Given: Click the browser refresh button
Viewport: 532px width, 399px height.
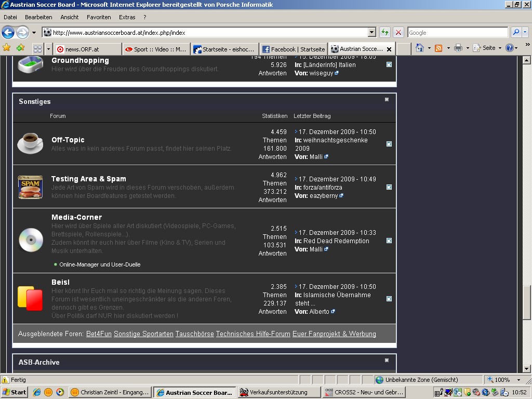Looking at the screenshot, I should tap(384, 32).
